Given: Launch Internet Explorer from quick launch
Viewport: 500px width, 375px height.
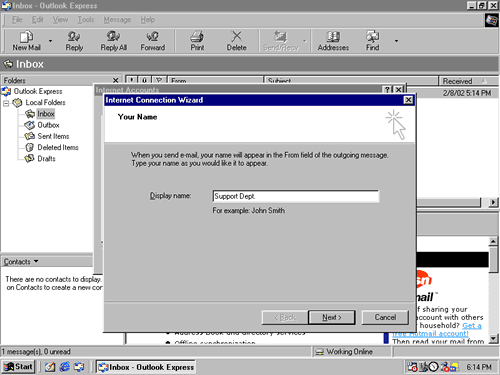Looking at the screenshot, I should (64, 367).
